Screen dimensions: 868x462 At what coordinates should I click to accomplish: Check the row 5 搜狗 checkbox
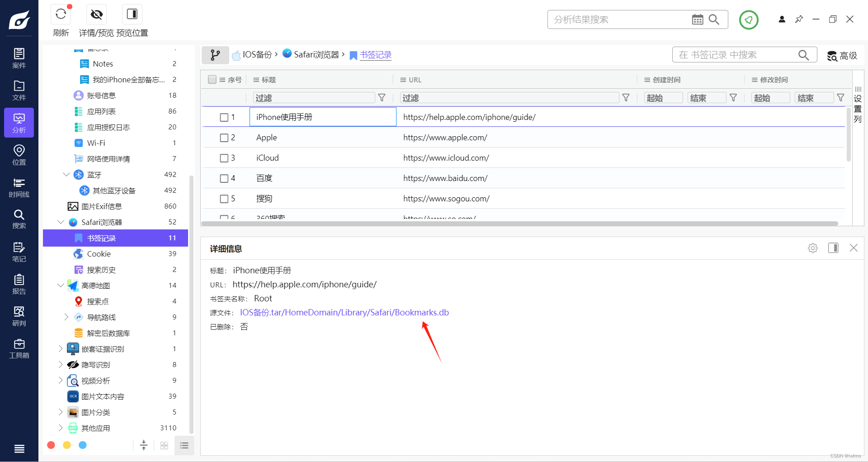point(224,199)
